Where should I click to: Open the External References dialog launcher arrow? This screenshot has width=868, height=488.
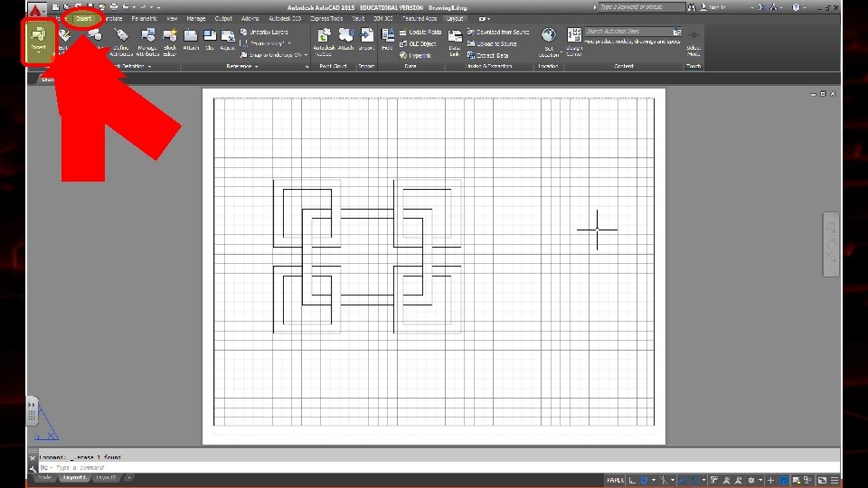pos(307,66)
